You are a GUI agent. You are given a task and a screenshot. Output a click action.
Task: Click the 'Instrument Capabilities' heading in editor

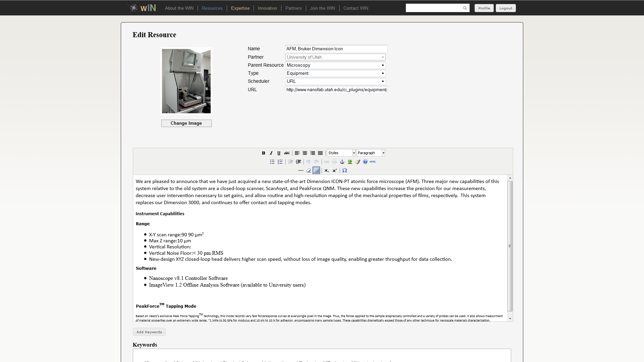[x=160, y=214]
